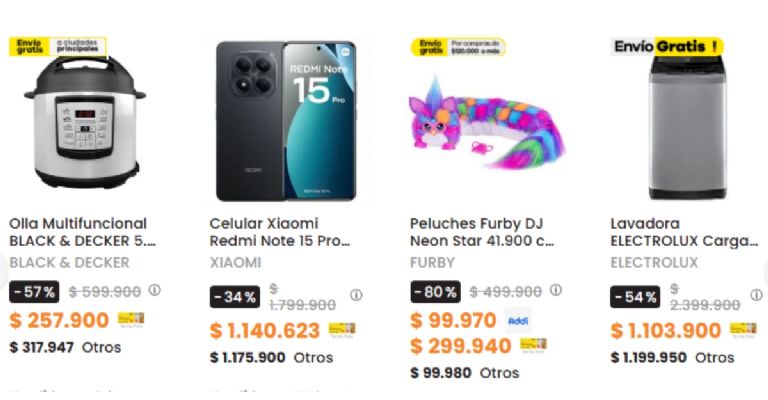Open 'Celular Xiaomi Redmi Note 15 Pro' title
This screenshot has height=400, width=768.
pyautogui.click(x=281, y=232)
